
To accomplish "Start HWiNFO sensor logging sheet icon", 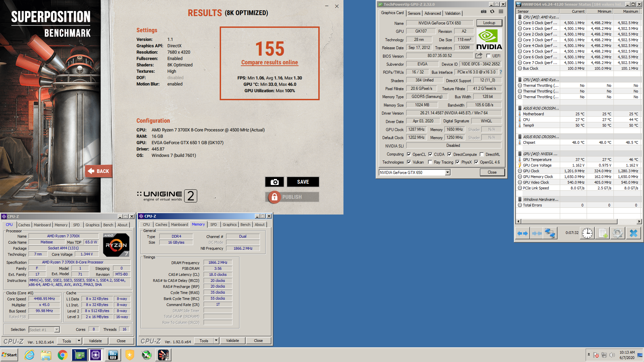I will [602, 233].
